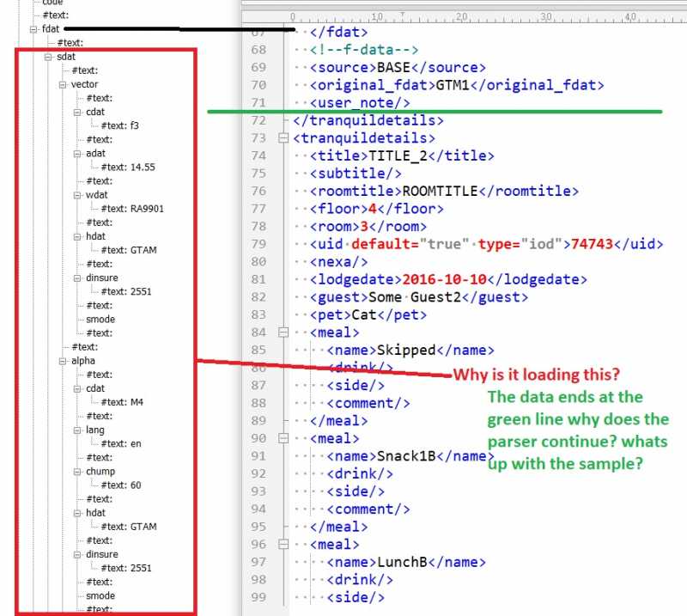
Task: Select the '#text: 14.55' tree item
Action: tap(127, 168)
